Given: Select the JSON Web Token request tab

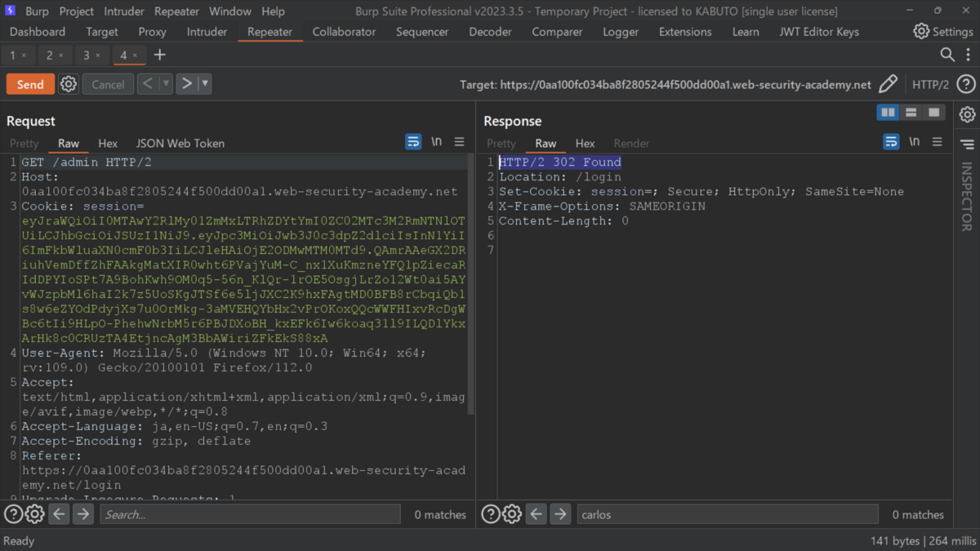Looking at the screenshot, I should coord(180,143).
